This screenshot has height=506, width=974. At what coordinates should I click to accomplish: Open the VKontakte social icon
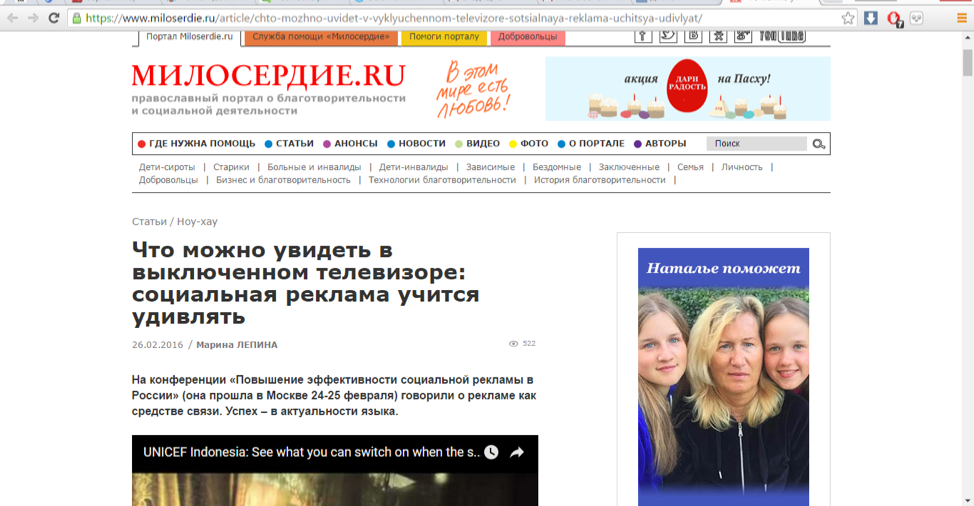tap(693, 36)
